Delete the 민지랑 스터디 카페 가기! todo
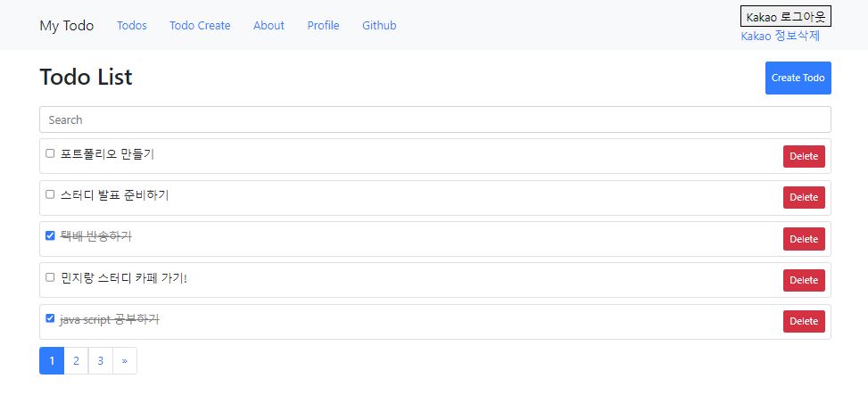Screen dimensions: 868x420 (x=804, y=280)
